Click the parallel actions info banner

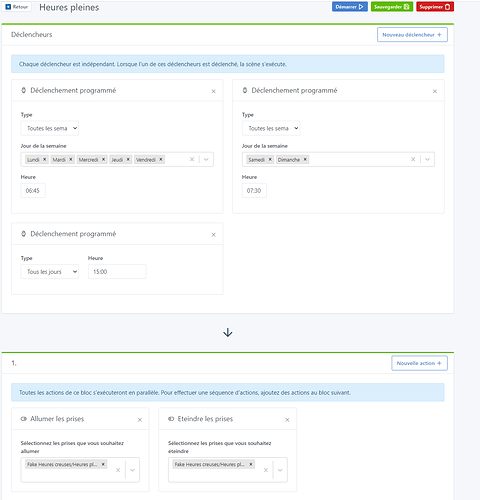(228, 392)
